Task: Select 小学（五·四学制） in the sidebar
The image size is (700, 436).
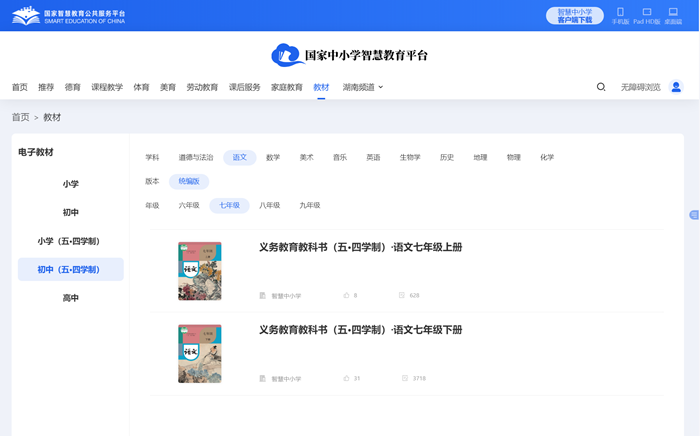Action: point(71,241)
